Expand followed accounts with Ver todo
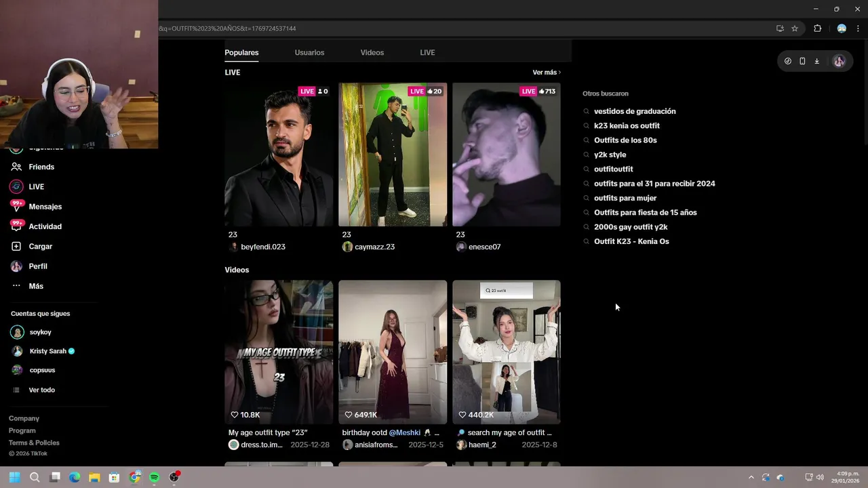Viewport: 868px width, 488px height. click(35, 390)
